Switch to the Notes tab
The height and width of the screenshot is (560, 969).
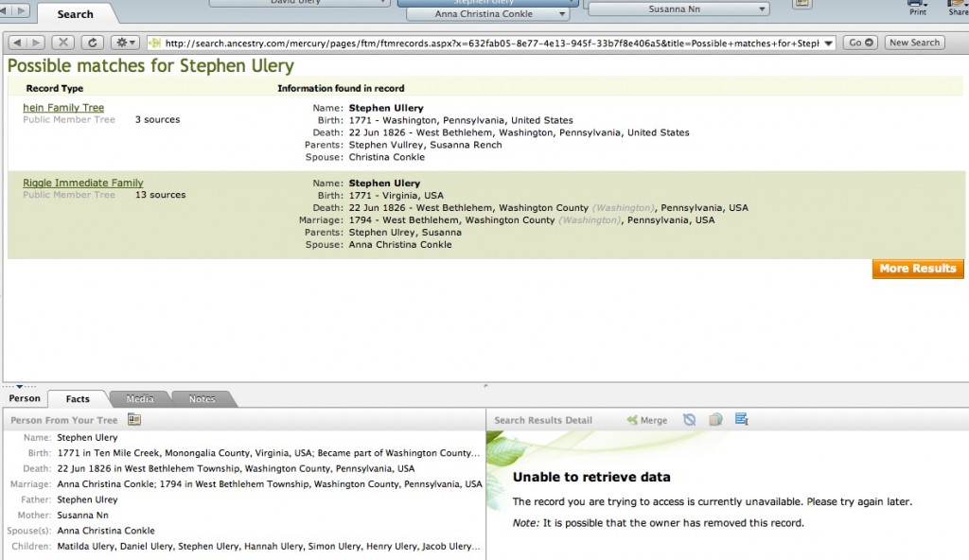[x=203, y=398]
